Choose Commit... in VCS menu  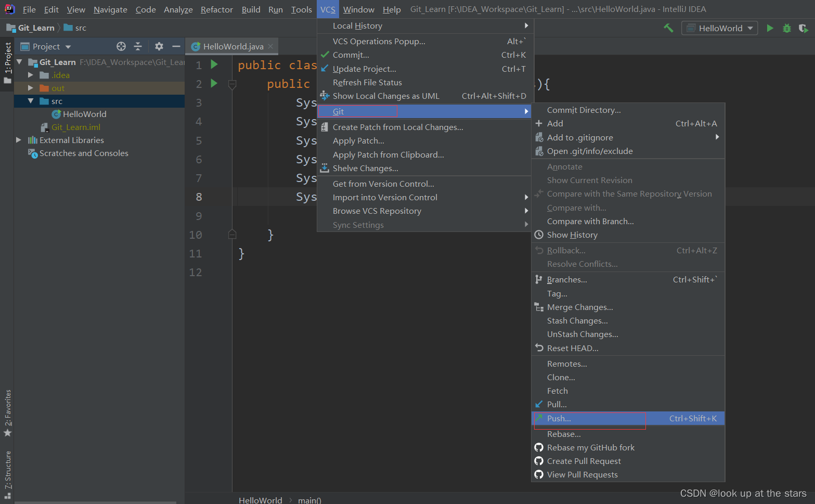click(424, 55)
